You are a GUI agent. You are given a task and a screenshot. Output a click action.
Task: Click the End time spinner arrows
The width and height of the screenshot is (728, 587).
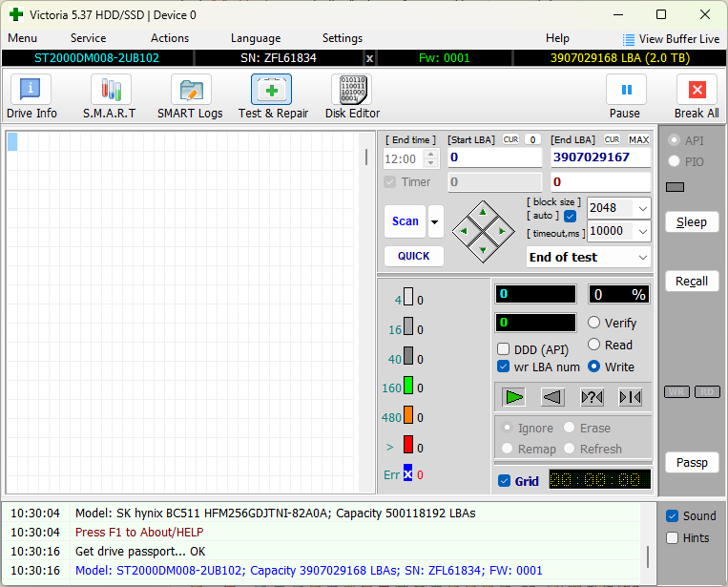[x=431, y=158]
